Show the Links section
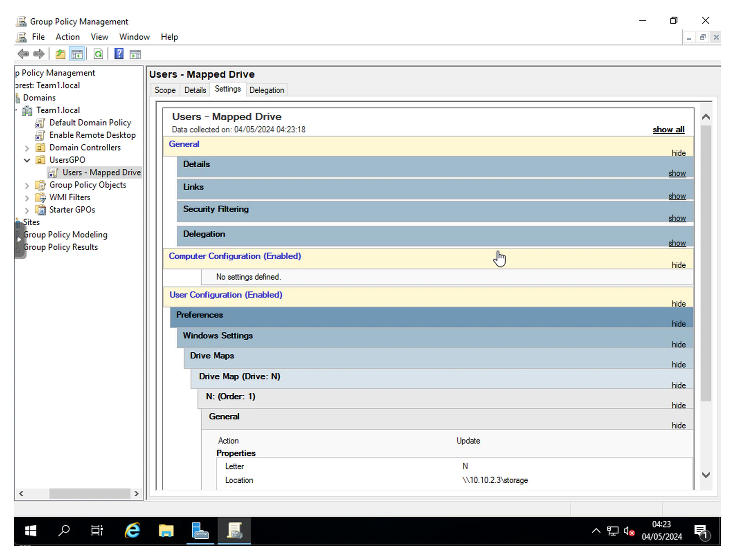735x560 pixels. (677, 196)
